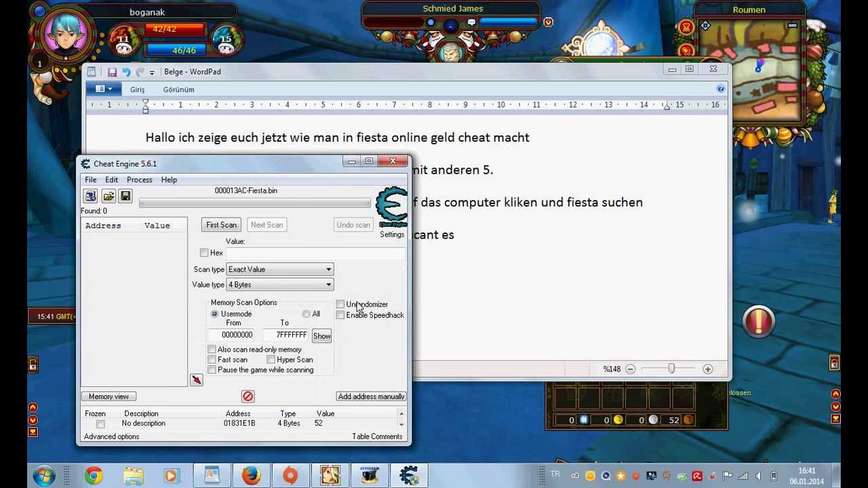Click Add address manually button
The image size is (868, 488).
371,396
